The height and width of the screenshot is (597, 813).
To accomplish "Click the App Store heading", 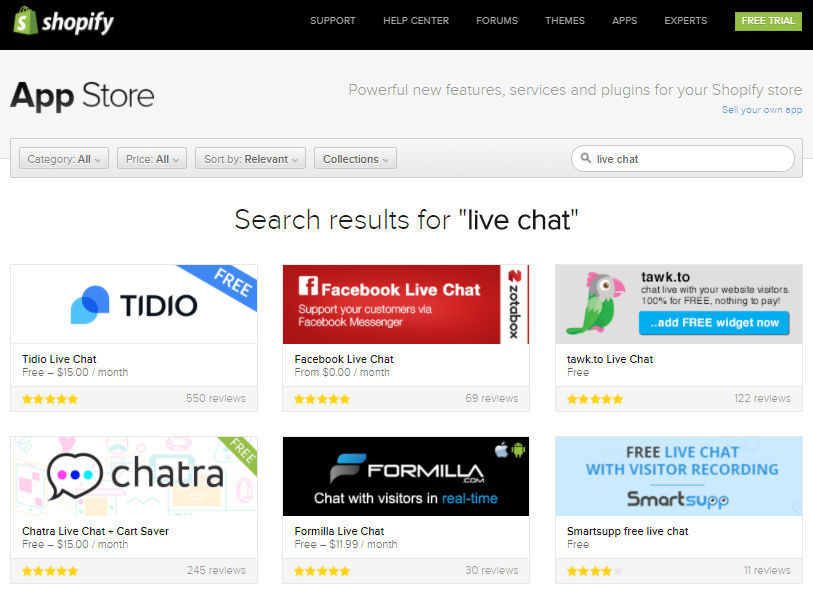I will tap(82, 96).
